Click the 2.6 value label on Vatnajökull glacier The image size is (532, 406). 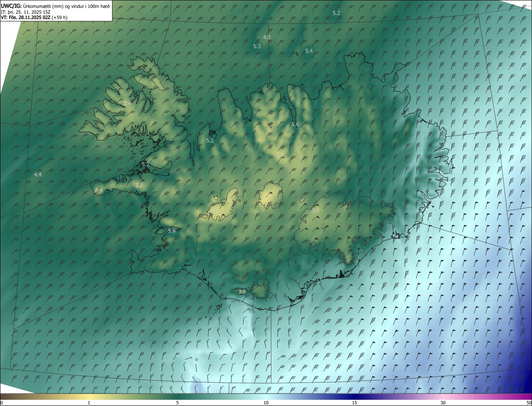315,210
